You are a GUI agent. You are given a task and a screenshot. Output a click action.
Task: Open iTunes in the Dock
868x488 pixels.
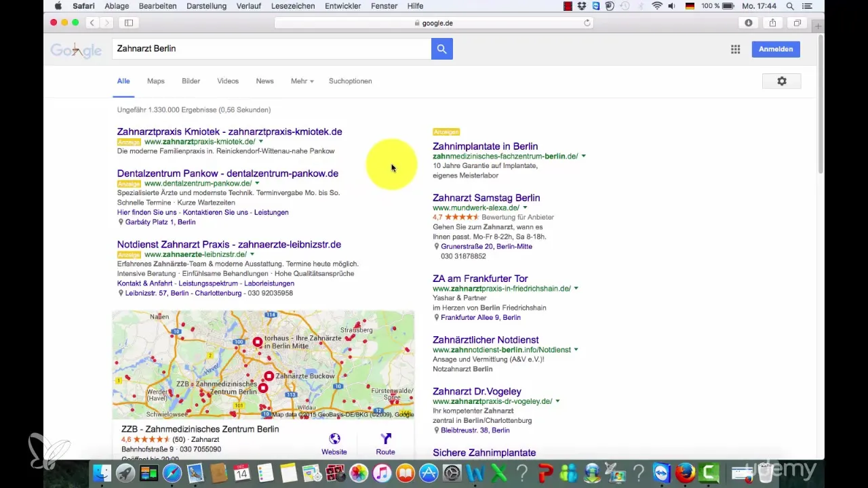pos(382,472)
